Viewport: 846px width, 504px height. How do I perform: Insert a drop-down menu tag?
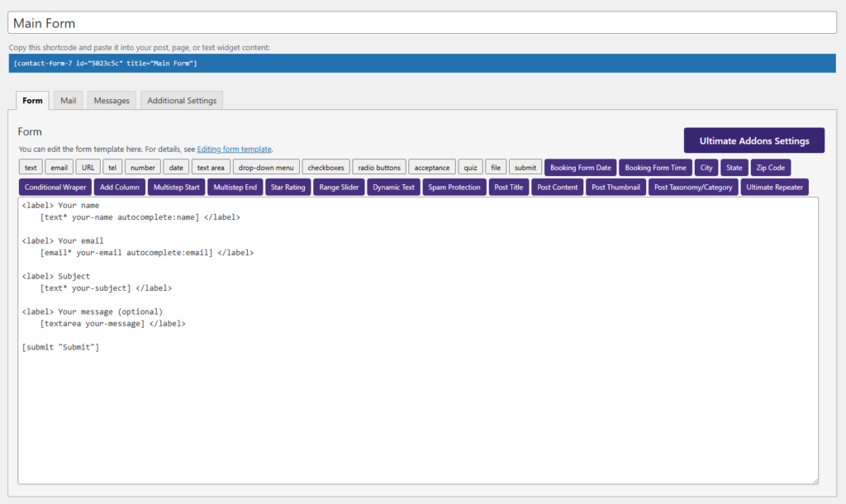[266, 167]
